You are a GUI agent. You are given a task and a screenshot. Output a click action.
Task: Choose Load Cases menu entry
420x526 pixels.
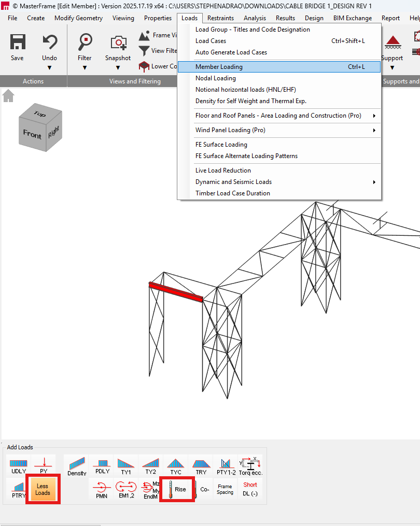pos(279,41)
